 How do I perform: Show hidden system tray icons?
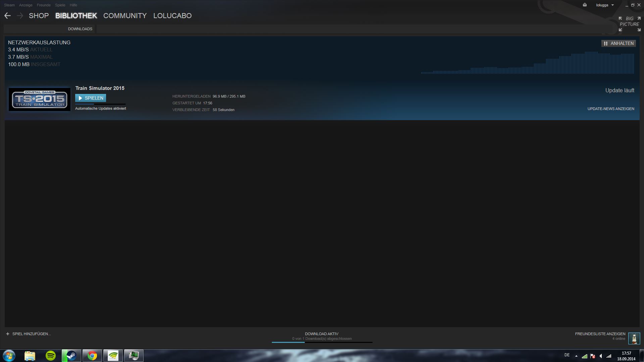tap(576, 356)
